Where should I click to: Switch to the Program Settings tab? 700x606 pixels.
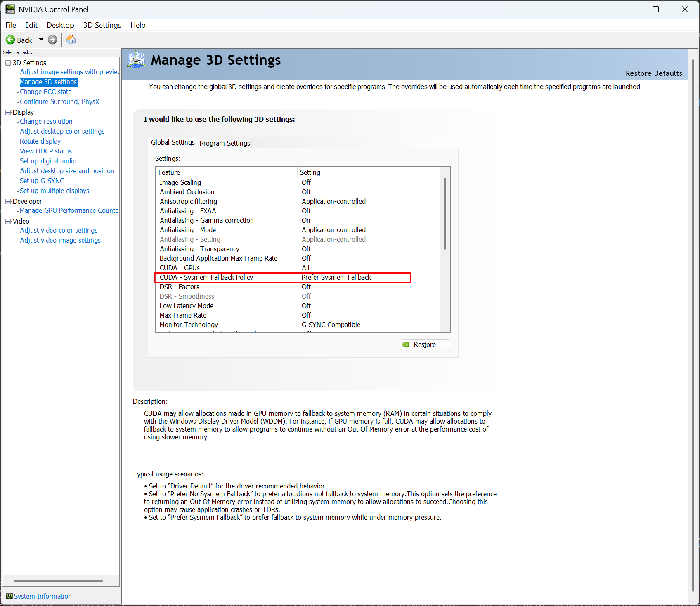click(x=225, y=143)
